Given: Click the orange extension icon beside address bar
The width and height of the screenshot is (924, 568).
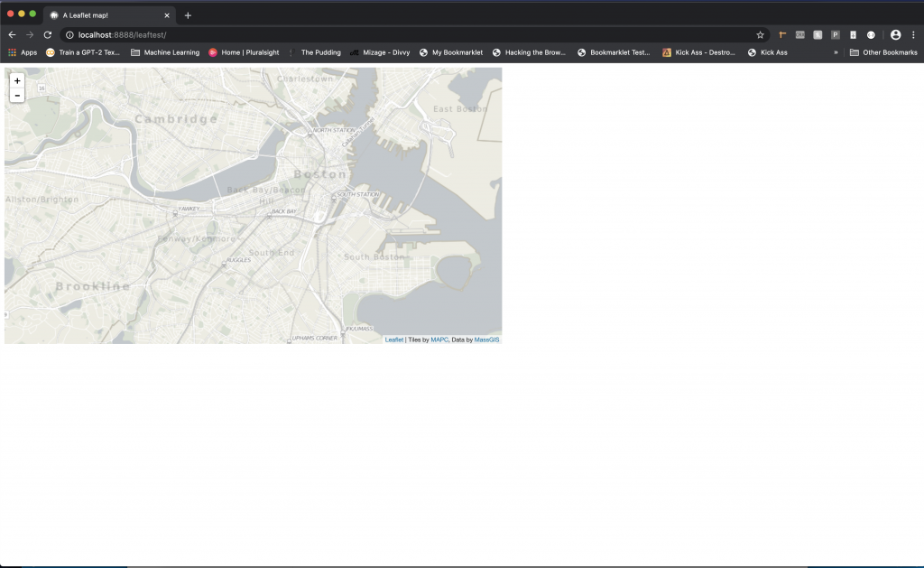Looking at the screenshot, I should 781,34.
